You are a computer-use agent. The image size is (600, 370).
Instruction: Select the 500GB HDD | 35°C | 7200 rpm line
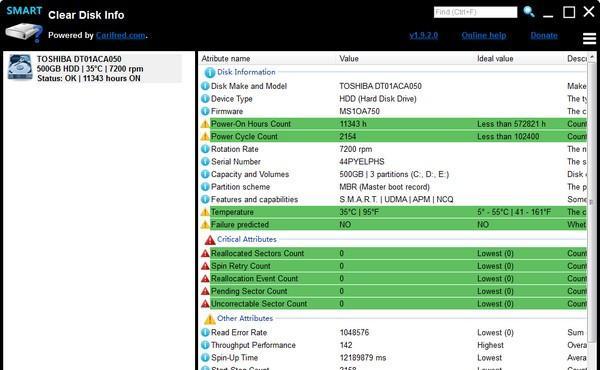pyautogui.click(x=90, y=69)
